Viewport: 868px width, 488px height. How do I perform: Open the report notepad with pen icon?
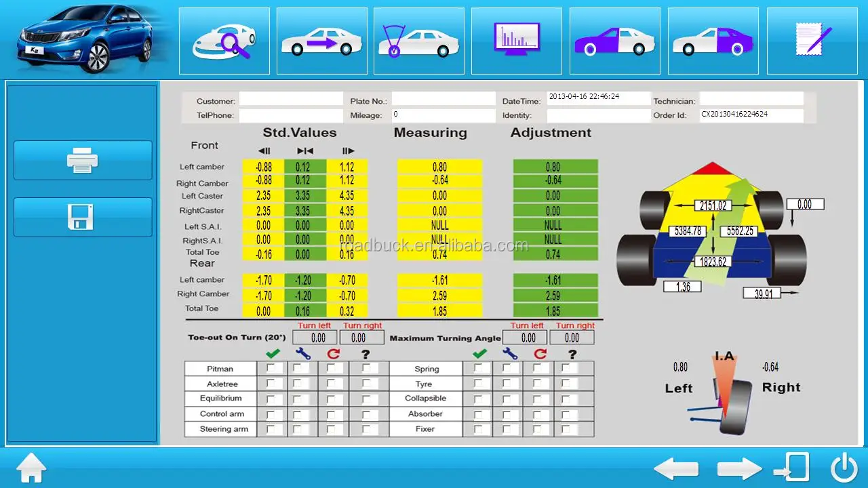click(x=812, y=41)
